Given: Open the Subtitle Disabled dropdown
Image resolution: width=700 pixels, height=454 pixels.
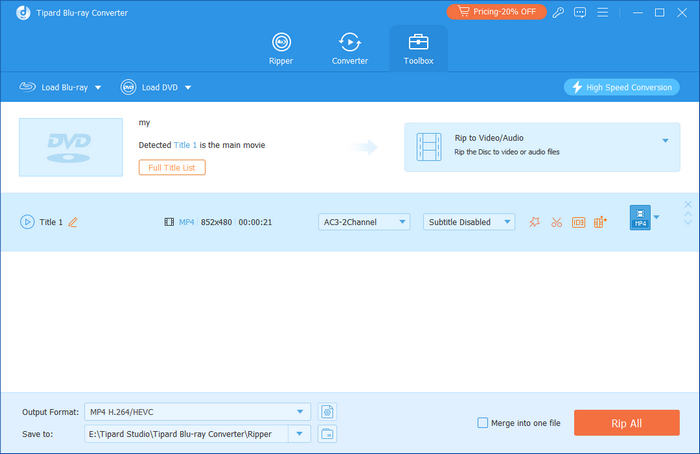Looking at the screenshot, I should 469,222.
